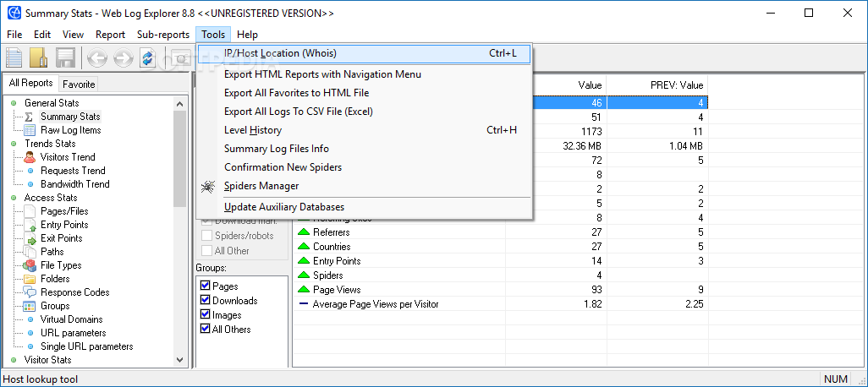Open the Sub-reports menu
Screen dimensions: 868x387
[163, 35]
